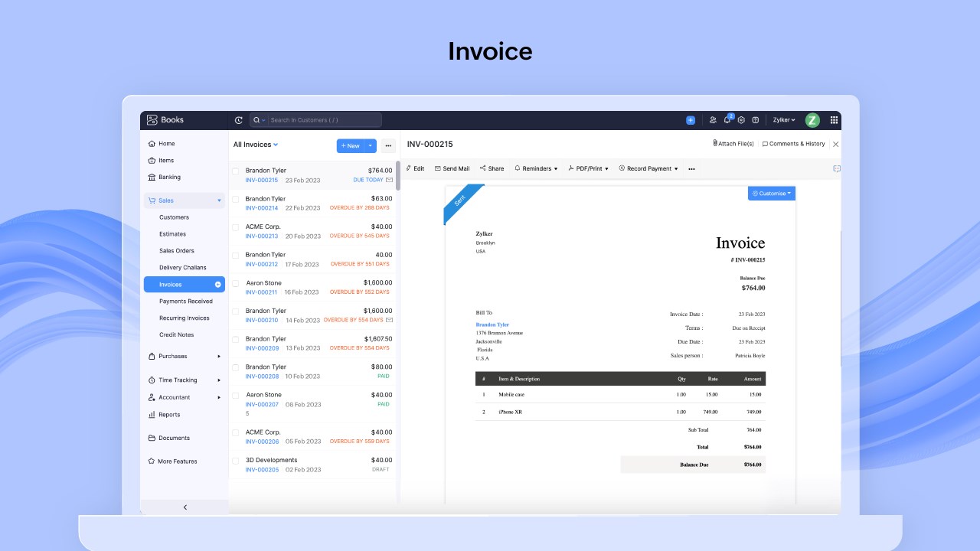Screen dimensions: 980x551
Task: Click the green Z profile avatar
Action: tap(812, 120)
